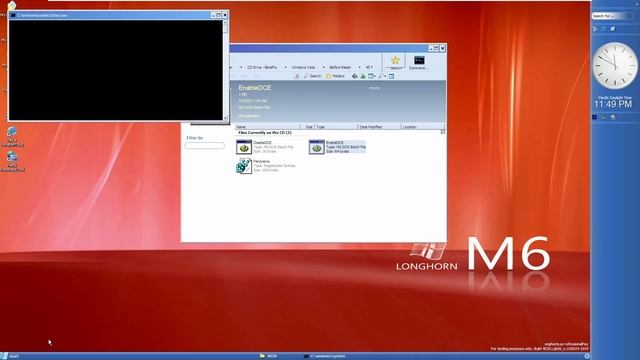The width and height of the screenshot is (640, 360).
Task: Click the file list scroll button beside Location
Action: (x=443, y=132)
